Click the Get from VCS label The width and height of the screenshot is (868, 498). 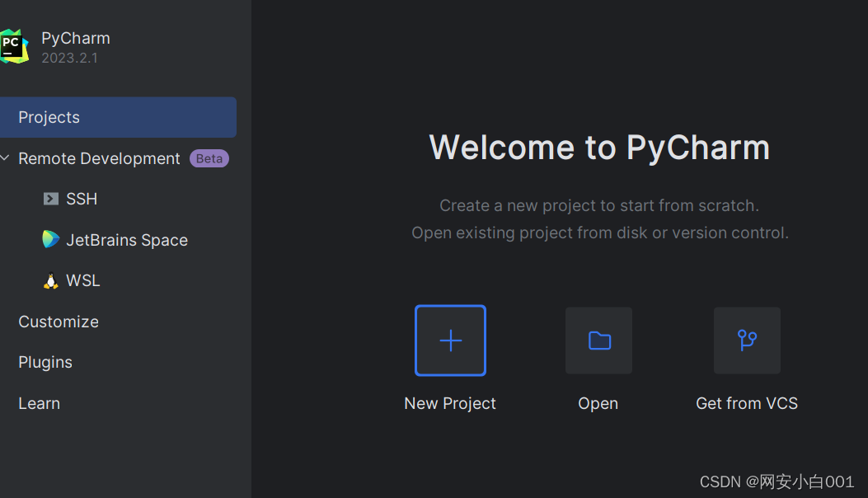tap(747, 403)
